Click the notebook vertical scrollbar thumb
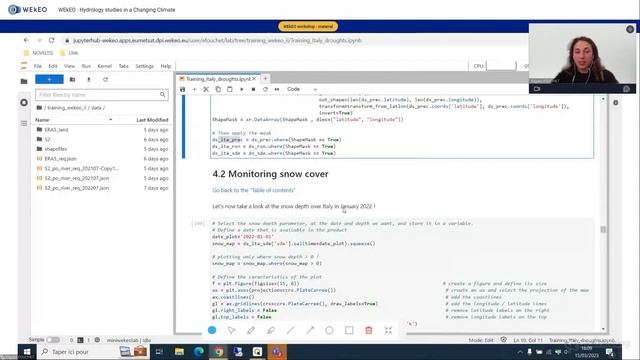This screenshot has width=640, height=360. pos(603,230)
